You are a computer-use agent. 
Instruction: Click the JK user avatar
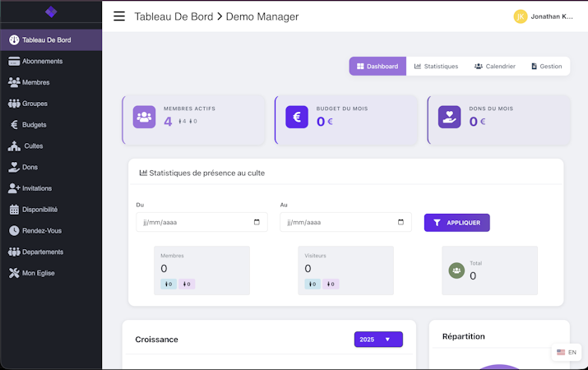tap(520, 16)
